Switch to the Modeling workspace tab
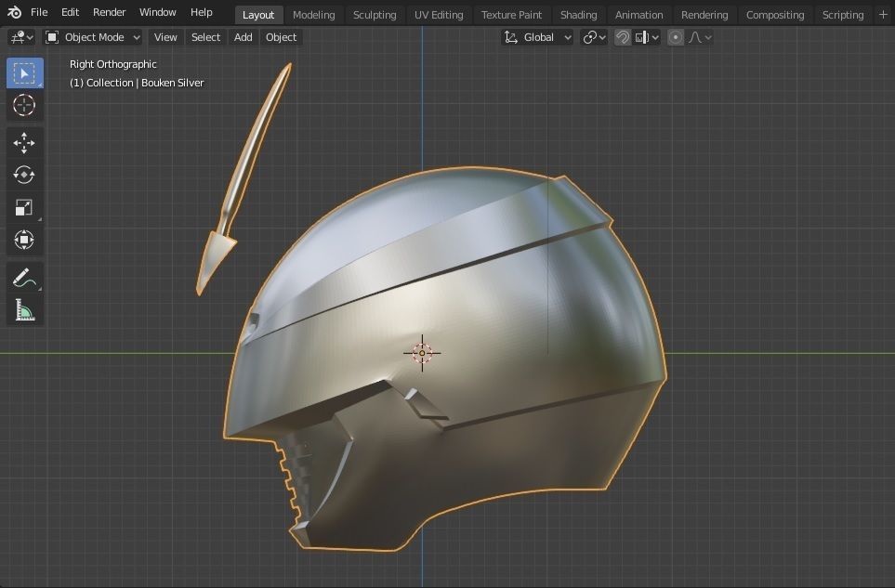895x588 pixels. (313, 15)
